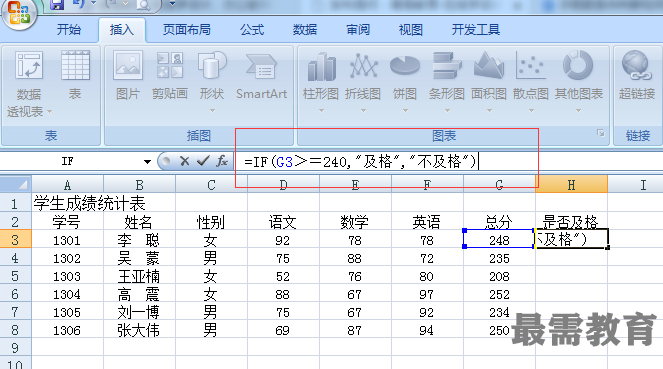The width and height of the screenshot is (663, 369).
Task: Open the Name Box dropdown arrow
Action: pos(147,161)
